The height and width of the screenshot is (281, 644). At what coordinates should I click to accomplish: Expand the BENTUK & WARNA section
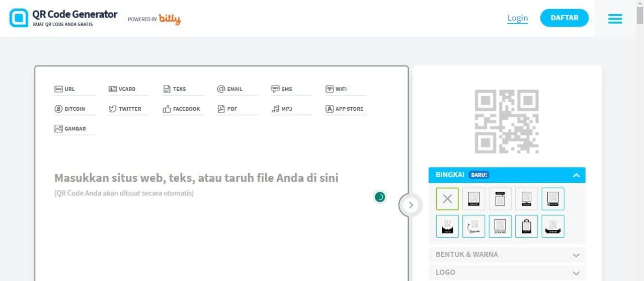pos(507,255)
